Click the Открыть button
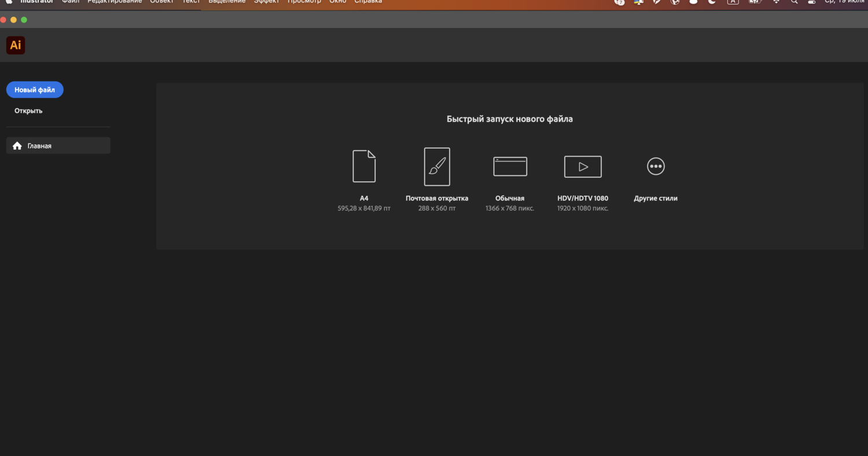 tap(28, 111)
